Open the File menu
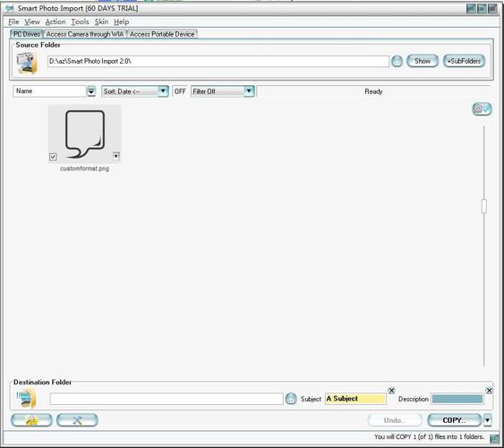Screen dimensions: 504x448 [13, 22]
